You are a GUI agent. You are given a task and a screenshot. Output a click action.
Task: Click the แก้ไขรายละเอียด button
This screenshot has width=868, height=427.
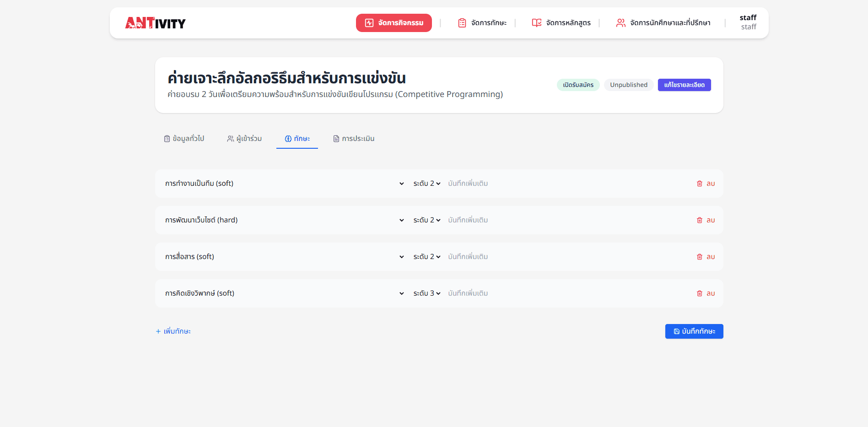pos(684,85)
